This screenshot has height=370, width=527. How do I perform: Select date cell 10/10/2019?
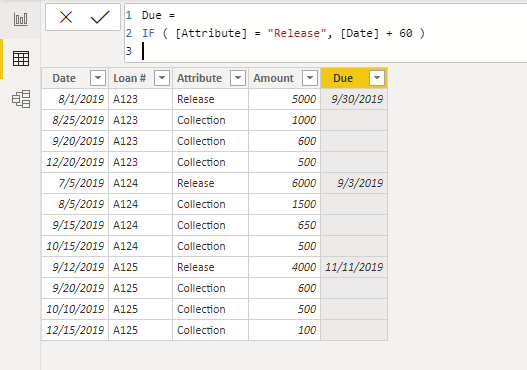pyautogui.click(x=75, y=309)
